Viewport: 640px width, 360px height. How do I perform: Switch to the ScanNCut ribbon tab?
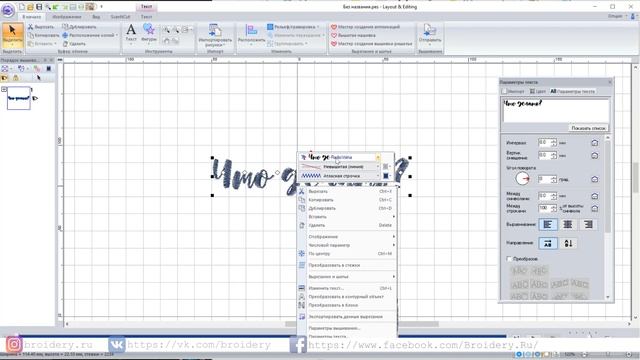(x=120, y=17)
